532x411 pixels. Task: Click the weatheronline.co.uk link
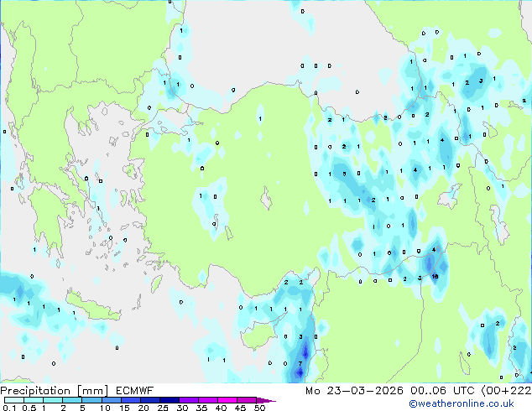coord(462,403)
